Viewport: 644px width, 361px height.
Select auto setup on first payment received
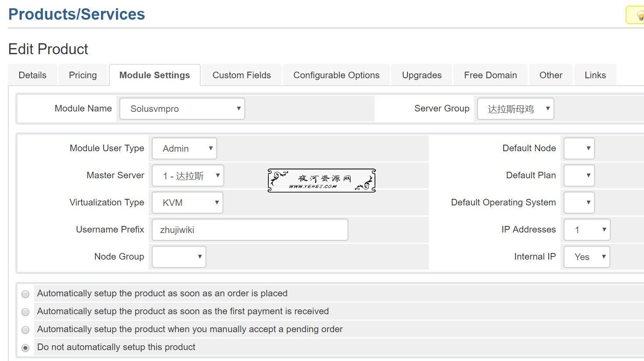coord(25,312)
